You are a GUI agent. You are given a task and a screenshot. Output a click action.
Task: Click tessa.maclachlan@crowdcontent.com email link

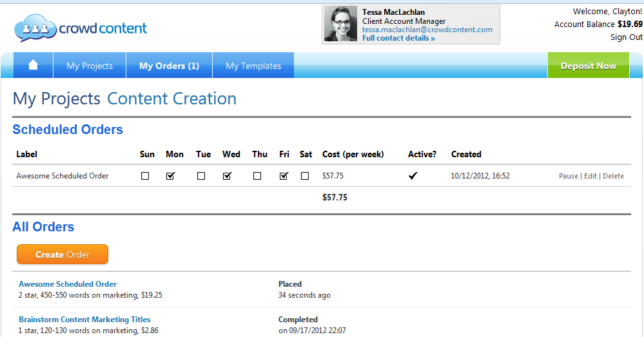click(427, 30)
